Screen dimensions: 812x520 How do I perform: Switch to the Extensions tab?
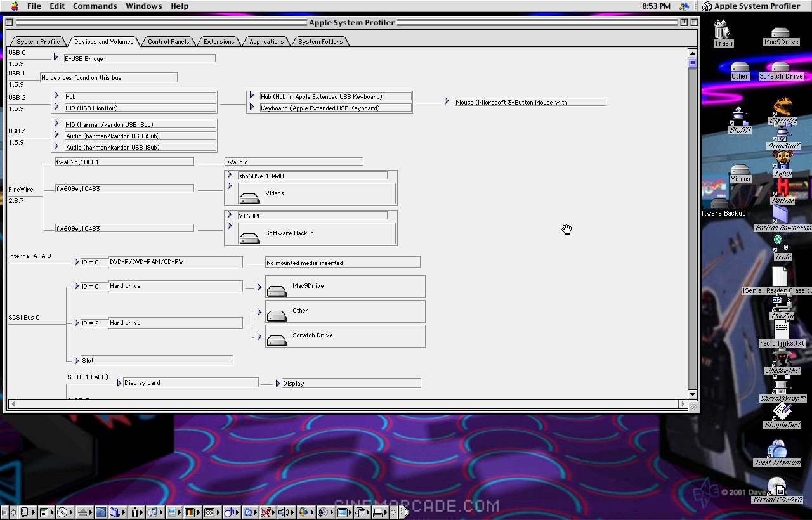(x=219, y=41)
